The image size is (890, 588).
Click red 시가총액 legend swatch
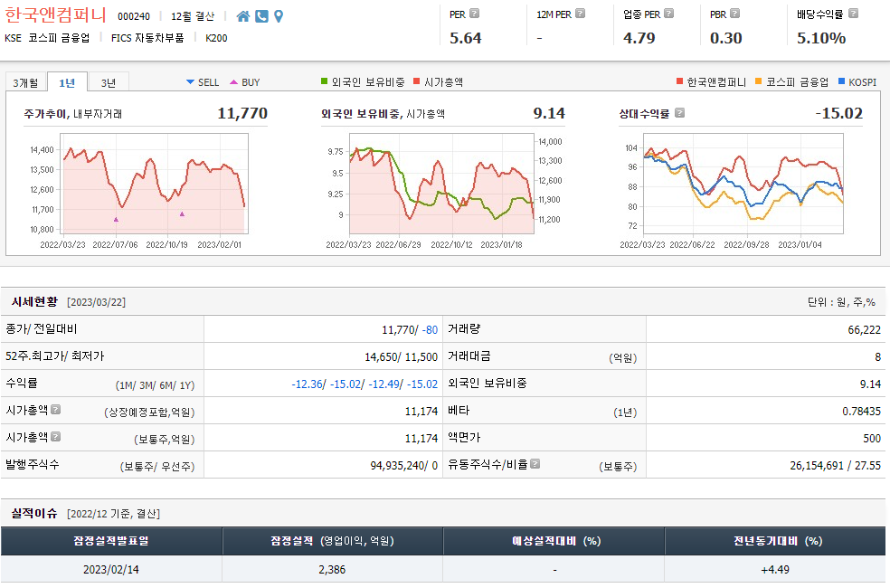417,81
